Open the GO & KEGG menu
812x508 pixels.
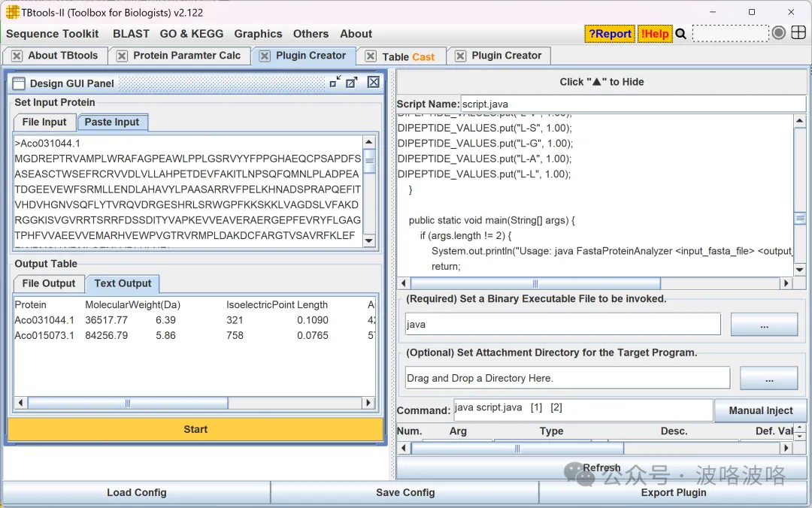[x=192, y=34]
